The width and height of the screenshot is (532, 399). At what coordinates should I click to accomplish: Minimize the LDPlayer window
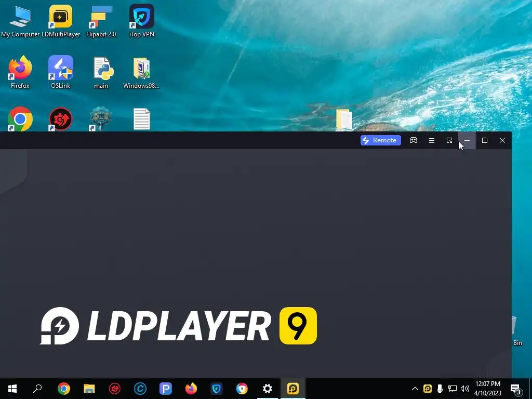(467, 140)
